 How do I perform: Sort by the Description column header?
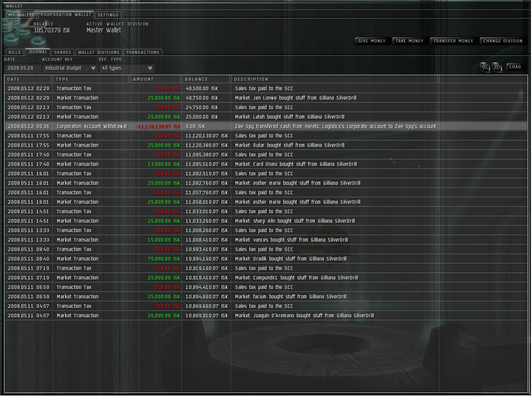335,79
